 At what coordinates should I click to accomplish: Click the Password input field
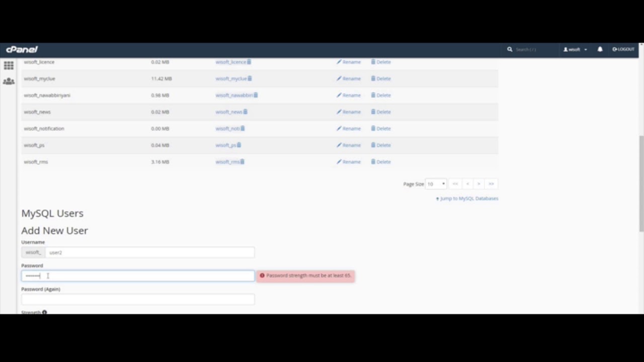[138, 276]
